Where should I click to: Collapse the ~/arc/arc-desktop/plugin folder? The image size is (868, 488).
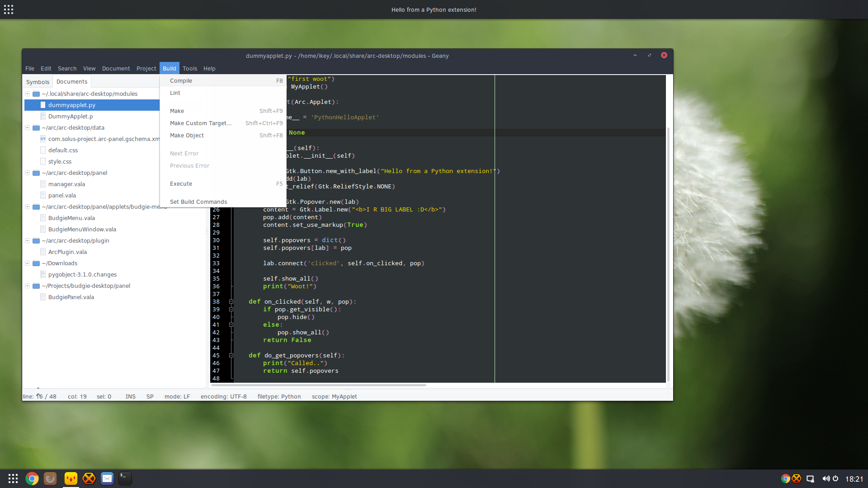tap(28, 241)
